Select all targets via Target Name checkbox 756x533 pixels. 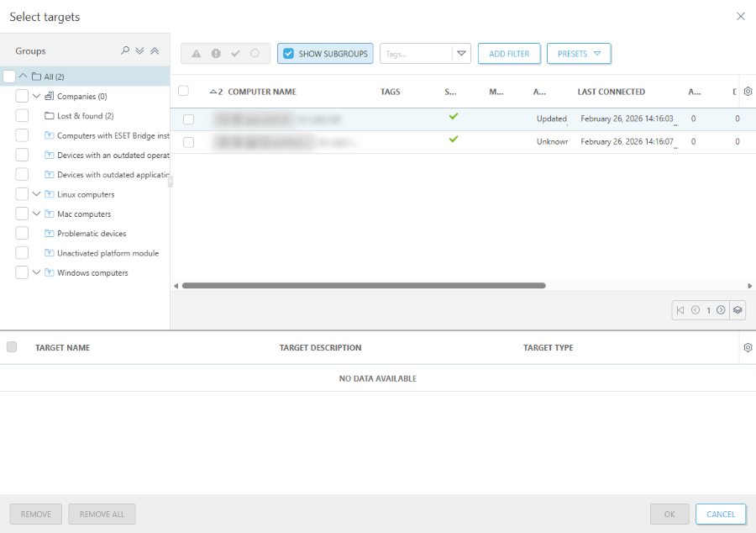pyautogui.click(x=12, y=347)
